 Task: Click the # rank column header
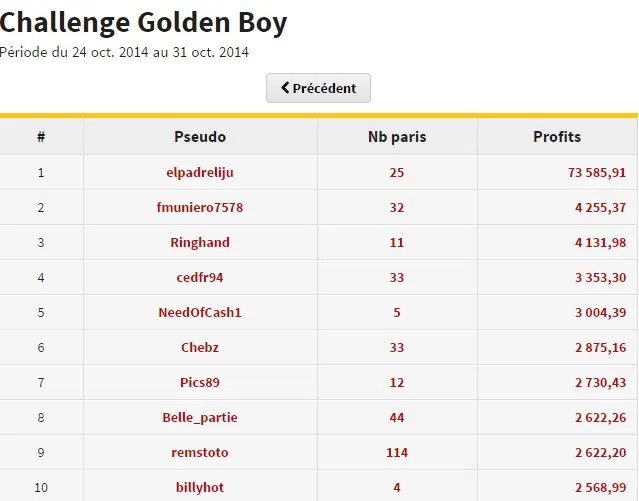coord(41,137)
